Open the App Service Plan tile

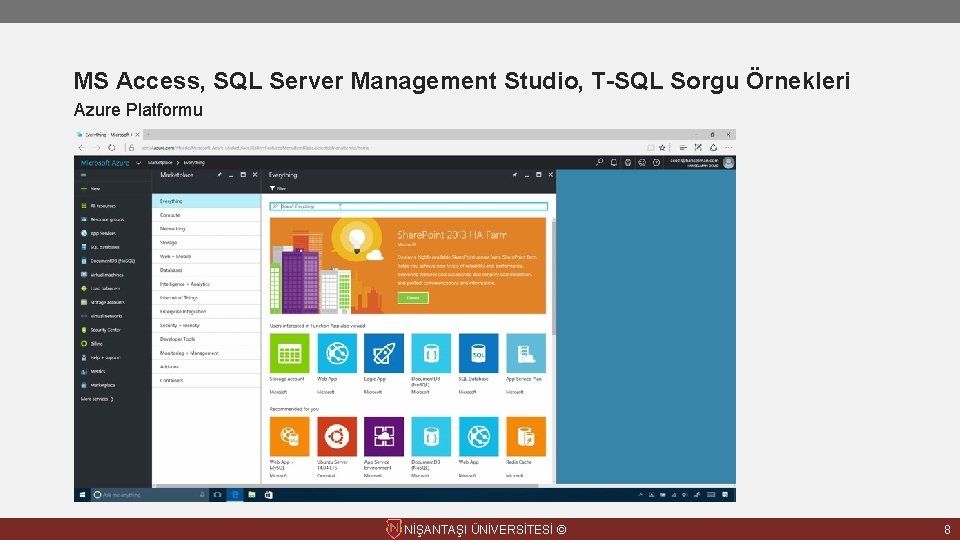click(526, 353)
